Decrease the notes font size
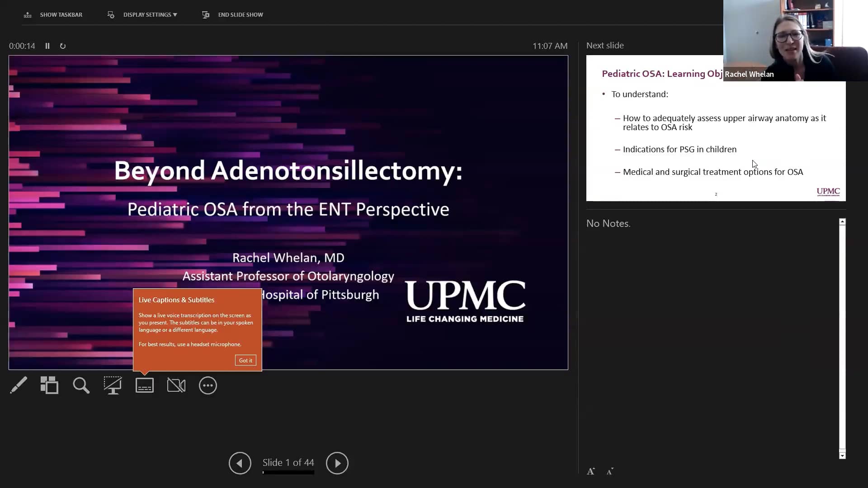 (609, 471)
